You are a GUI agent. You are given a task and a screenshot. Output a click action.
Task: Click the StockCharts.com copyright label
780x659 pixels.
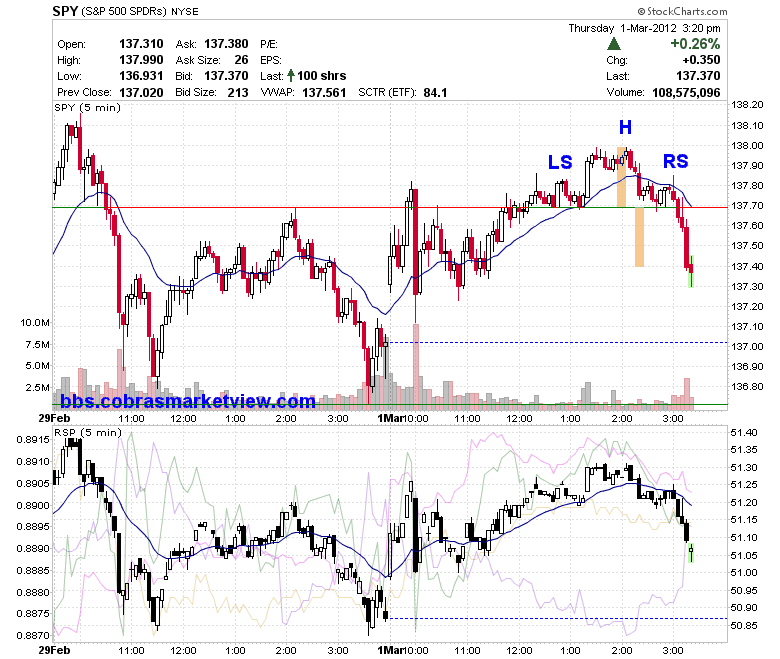pos(682,11)
